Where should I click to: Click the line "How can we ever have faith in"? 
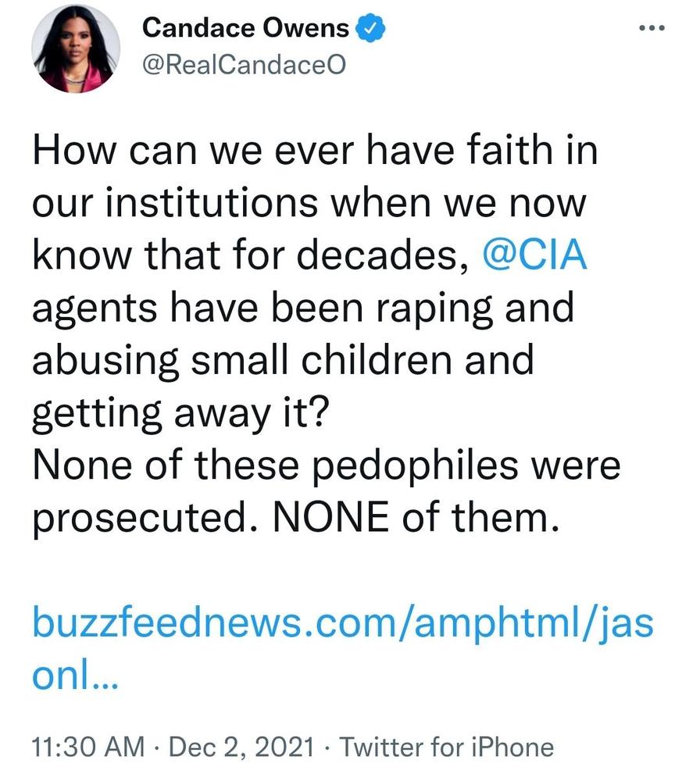click(x=314, y=151)
